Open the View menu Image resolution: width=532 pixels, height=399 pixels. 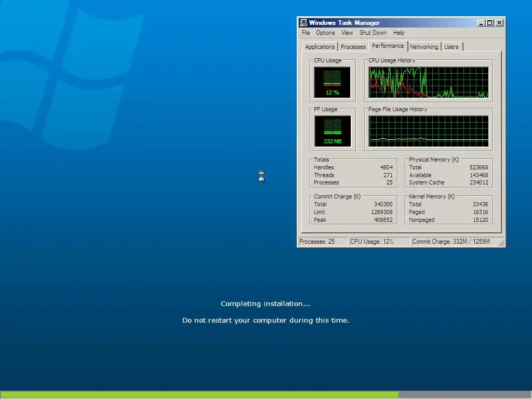347,33
